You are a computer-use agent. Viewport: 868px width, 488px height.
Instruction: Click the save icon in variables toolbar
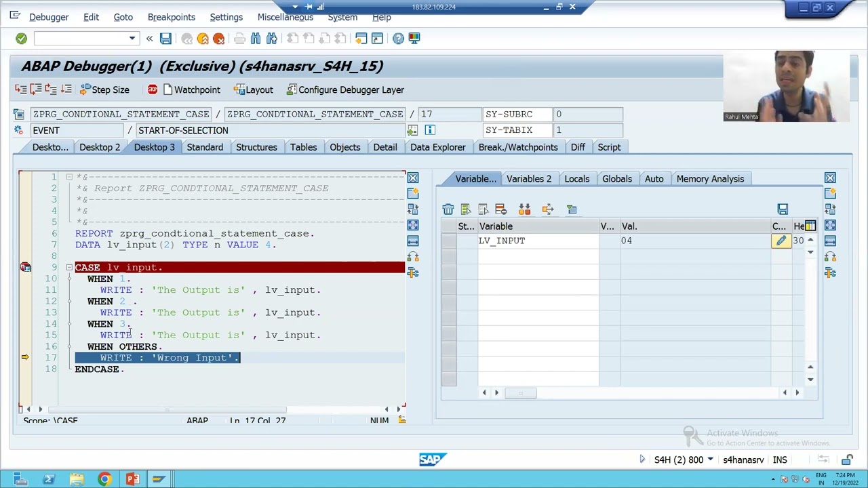click(x=783, y=209)
